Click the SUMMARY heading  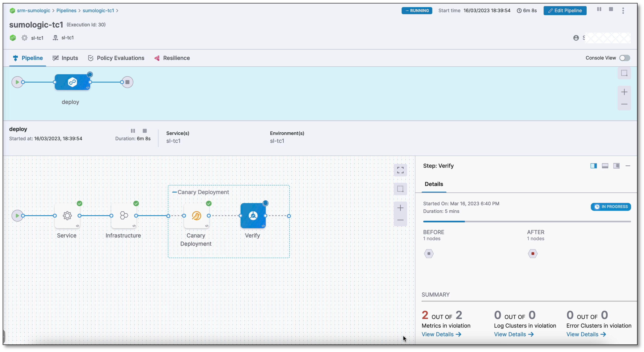click(435, 294)
